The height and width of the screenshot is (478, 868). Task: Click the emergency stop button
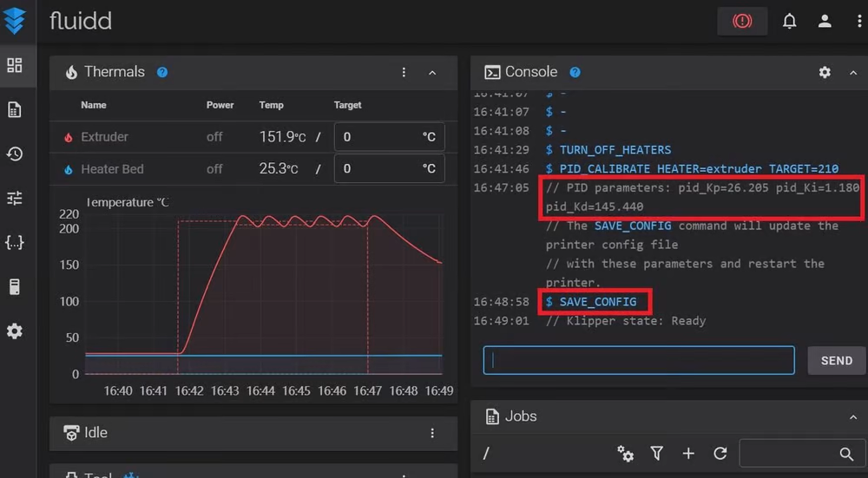click(742, 22)
